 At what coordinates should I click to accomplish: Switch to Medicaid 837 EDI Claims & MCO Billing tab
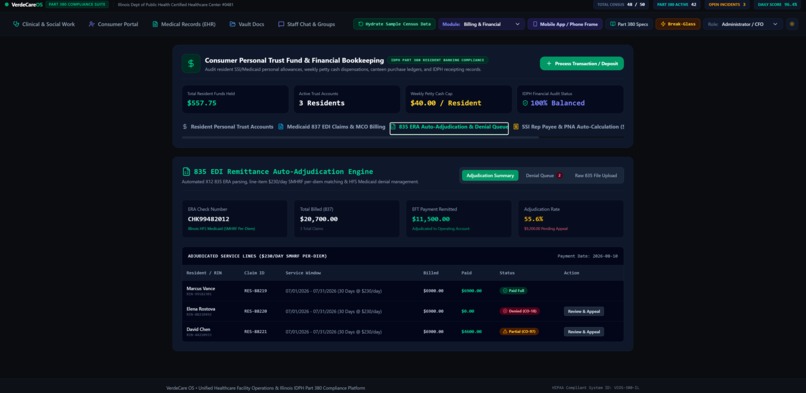pyautogui.click(x=332, y=127)
